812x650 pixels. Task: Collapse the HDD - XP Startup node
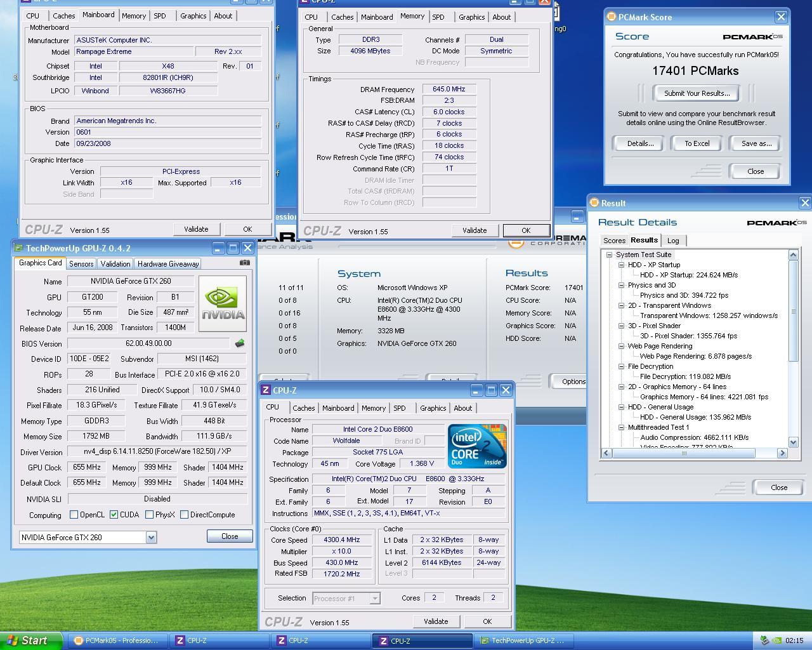[621, 265]
